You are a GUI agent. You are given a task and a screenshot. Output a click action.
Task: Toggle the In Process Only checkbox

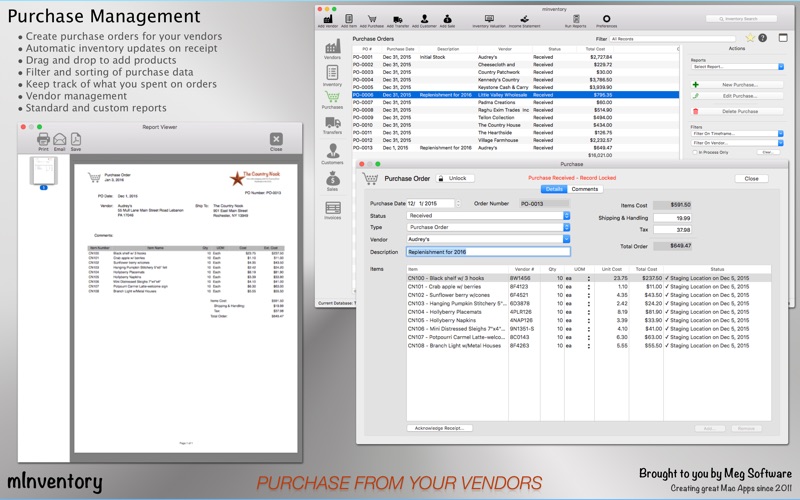(x=694, y=152)
